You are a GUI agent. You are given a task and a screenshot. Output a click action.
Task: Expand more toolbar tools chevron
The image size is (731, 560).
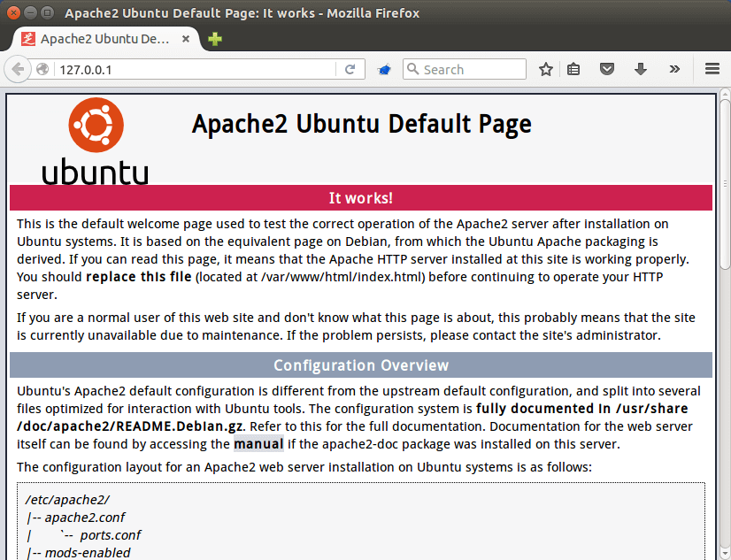point(674,69)
